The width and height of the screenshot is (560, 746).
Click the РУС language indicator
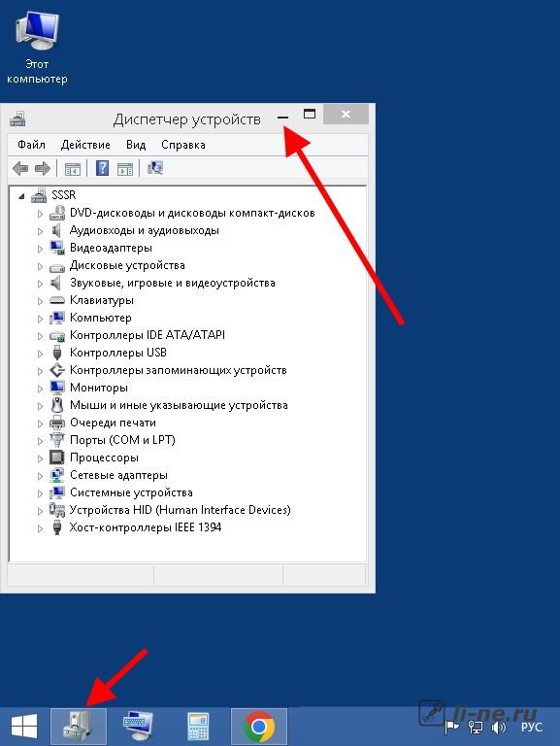[532, 728]
